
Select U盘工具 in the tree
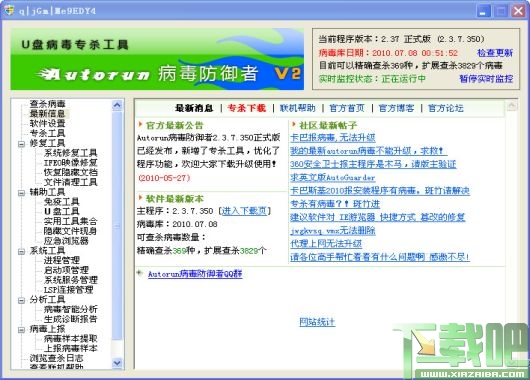click(62, 211)
